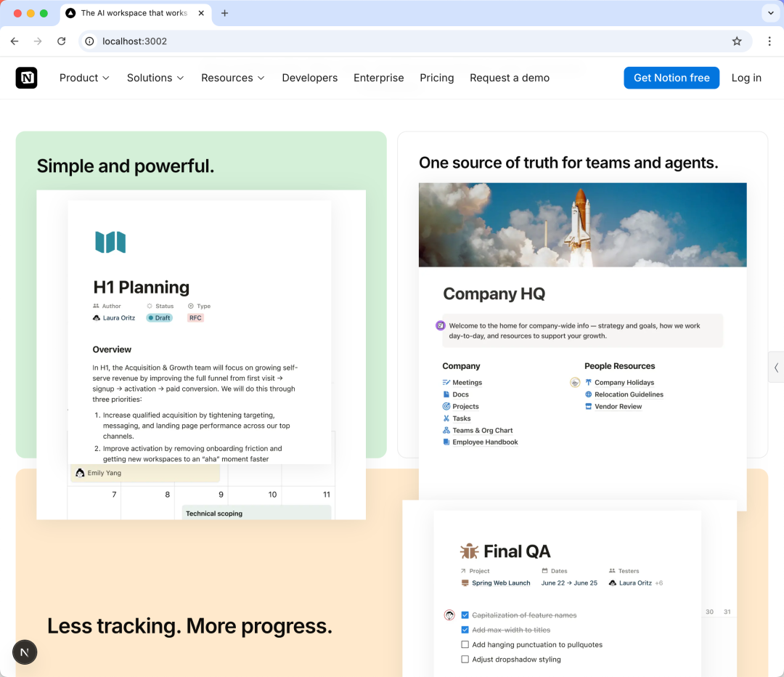Viewport: 784px width, 677px height.
Task: Expand the Product dropdown menu
Action: click(x=84, y=78)
